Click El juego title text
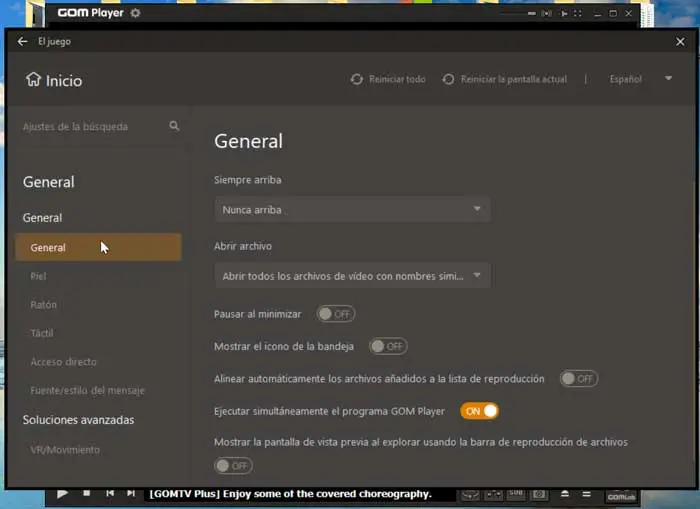Image resolution: width=700 pixels, height=509 pixels. (54, 42)
